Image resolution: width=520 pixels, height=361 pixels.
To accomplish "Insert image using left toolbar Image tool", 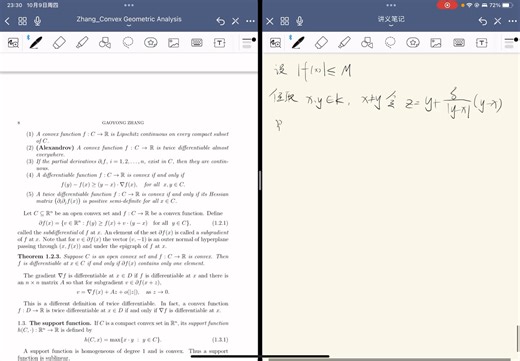I will coord(173,43).
